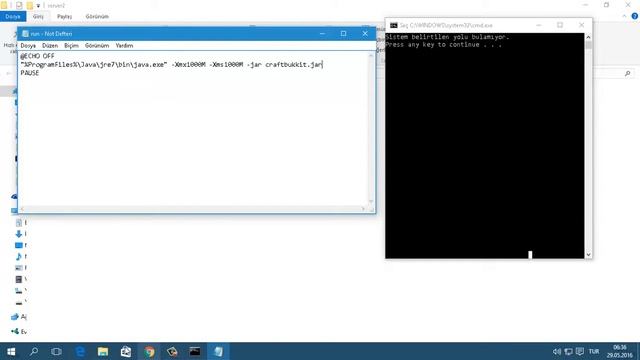This screenshot has height=360, width=640.
Task: Collapse the File Explorer ribbon with the chevron
Action: pos(624,16)
